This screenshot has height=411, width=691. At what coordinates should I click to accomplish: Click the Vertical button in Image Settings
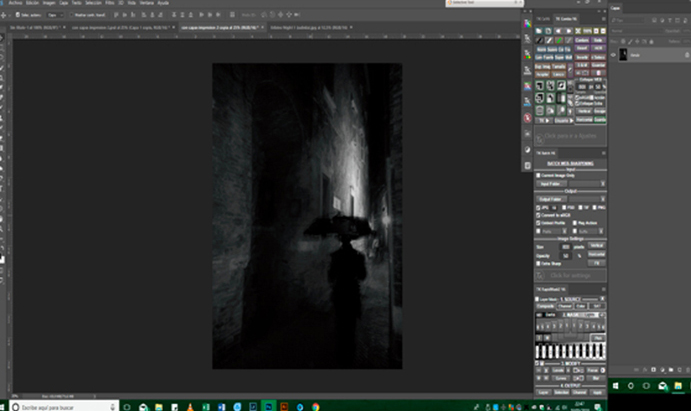pyautogui.click(x=596, y=245)
